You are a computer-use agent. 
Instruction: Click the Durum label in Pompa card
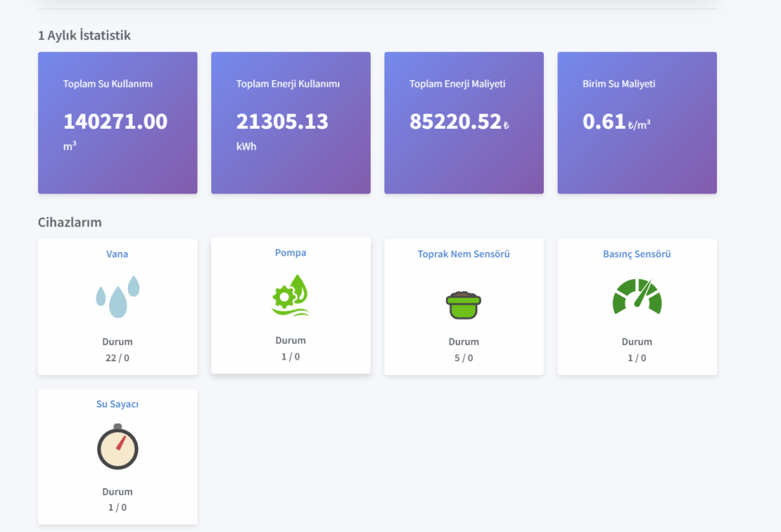point(291,341)
